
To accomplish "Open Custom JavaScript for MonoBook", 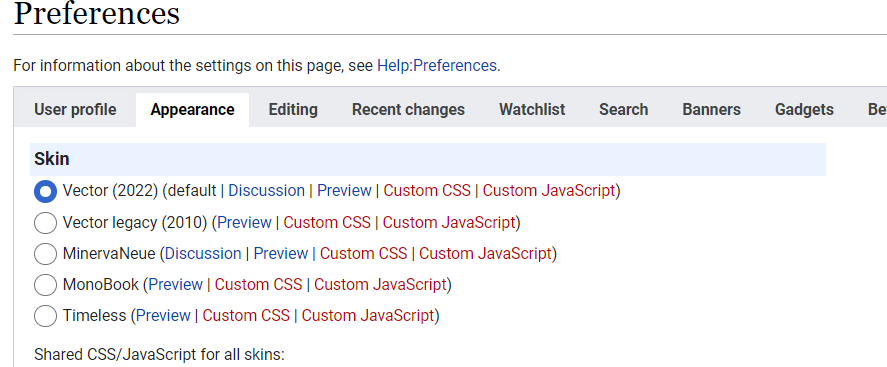I will point(380,284).
